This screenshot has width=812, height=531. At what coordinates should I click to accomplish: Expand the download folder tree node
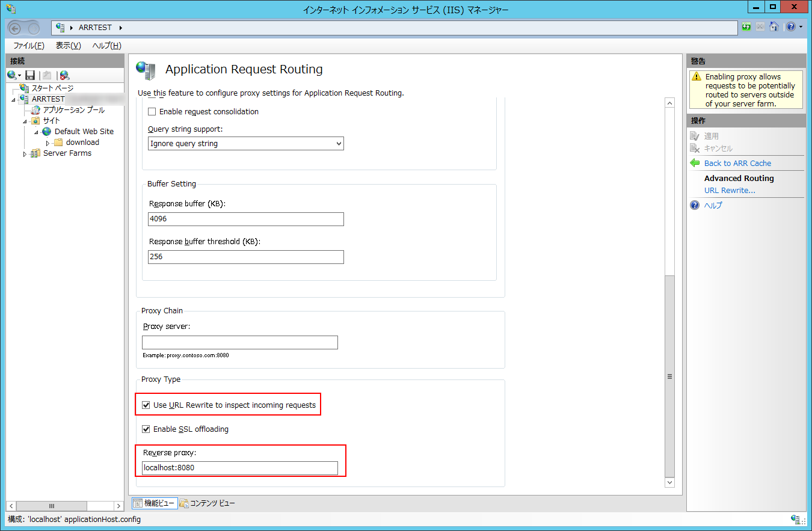(48, 143)
